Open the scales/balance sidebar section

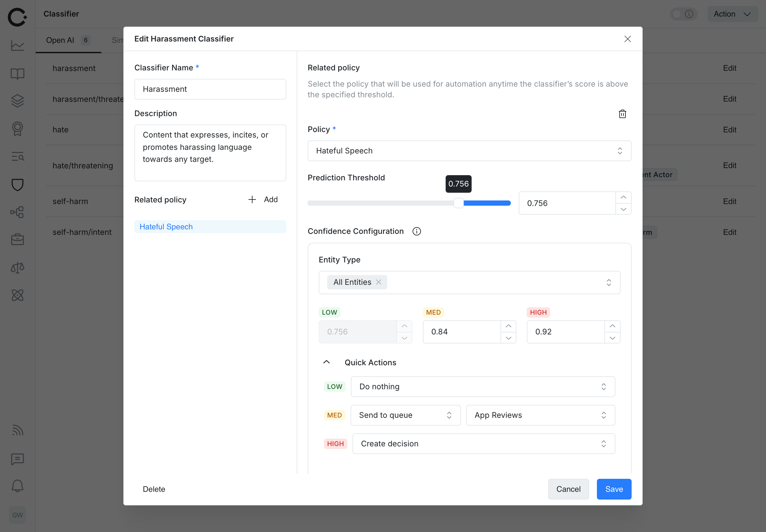tap(17, 267)
